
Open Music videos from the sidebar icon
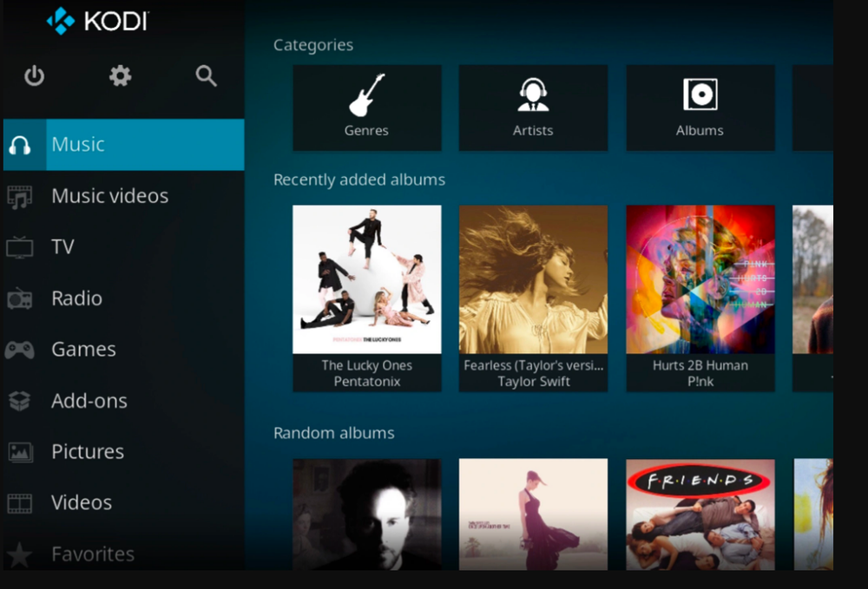pyautogui.click(x=21, y=195)
